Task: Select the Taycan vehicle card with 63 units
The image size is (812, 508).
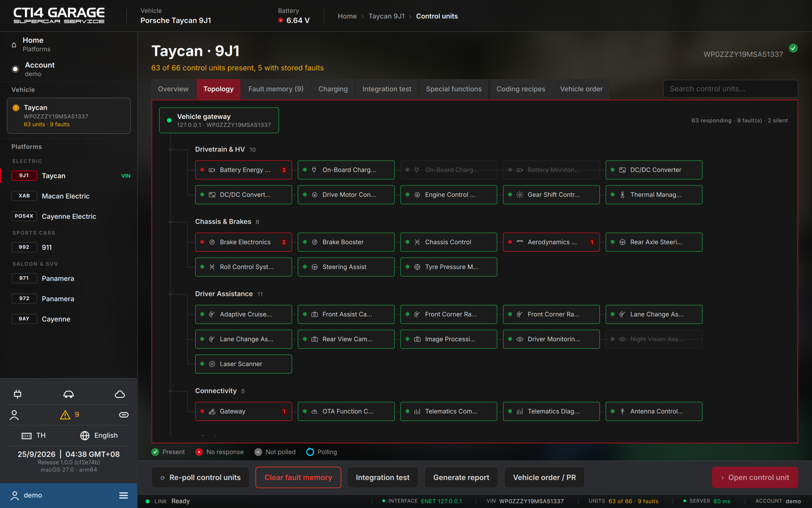Action: [x=69, y=116]
